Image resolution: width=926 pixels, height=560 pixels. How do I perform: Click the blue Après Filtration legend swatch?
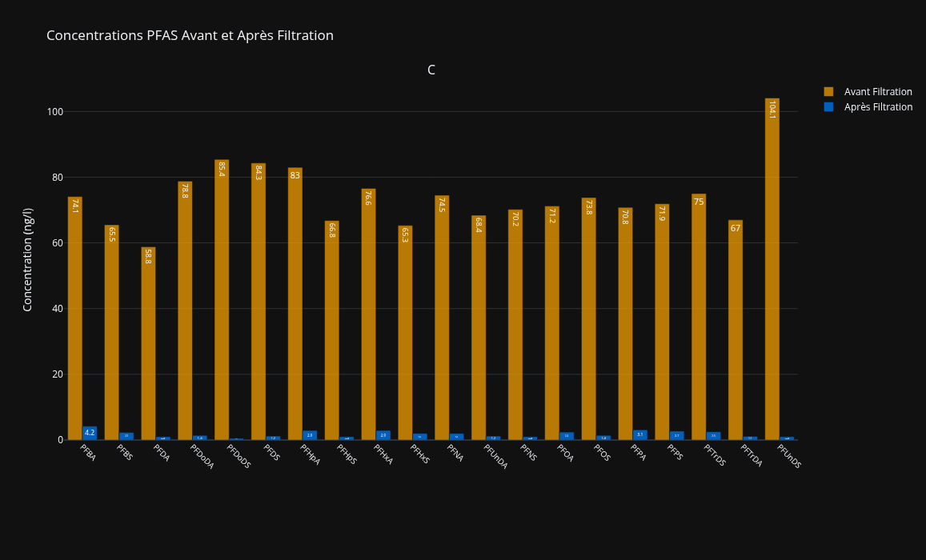coord(828,107)
